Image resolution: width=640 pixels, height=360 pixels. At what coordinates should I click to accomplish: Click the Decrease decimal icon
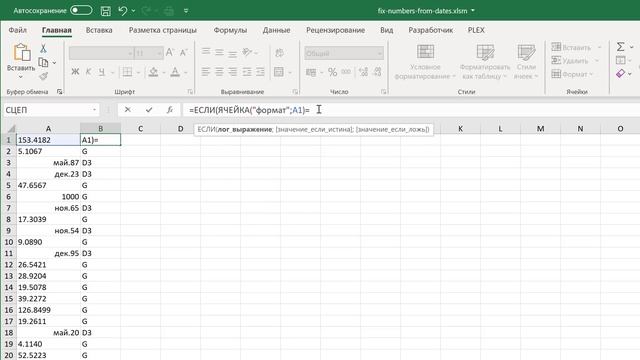[378, 72]
